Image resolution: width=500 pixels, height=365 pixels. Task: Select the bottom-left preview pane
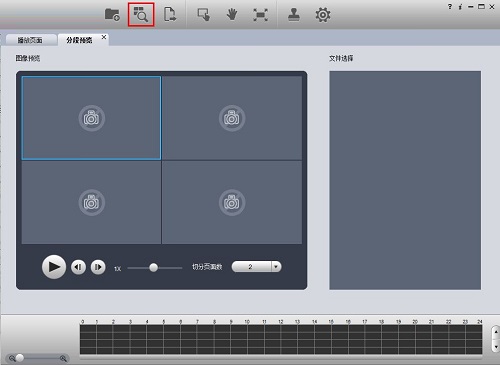[91, 202]
